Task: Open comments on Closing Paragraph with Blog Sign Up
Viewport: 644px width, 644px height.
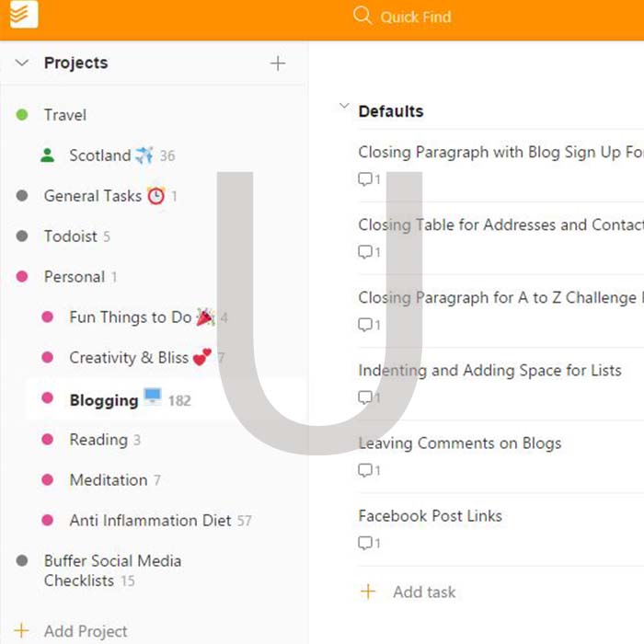Action: (365, 179)
